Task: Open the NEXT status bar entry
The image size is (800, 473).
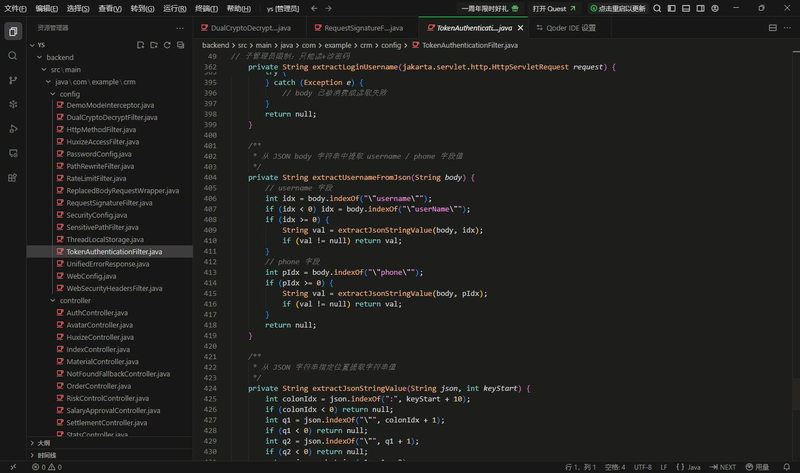Action: (722, 467)
